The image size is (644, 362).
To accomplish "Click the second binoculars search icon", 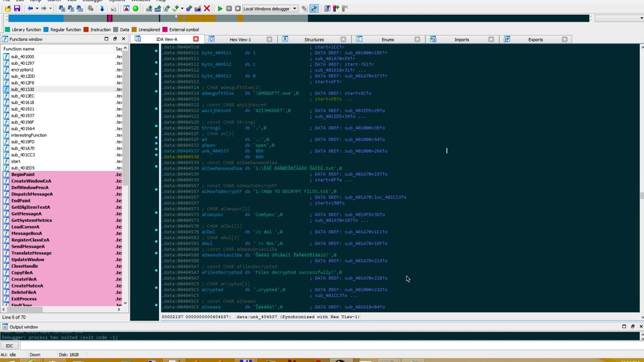I will [71, 9].
